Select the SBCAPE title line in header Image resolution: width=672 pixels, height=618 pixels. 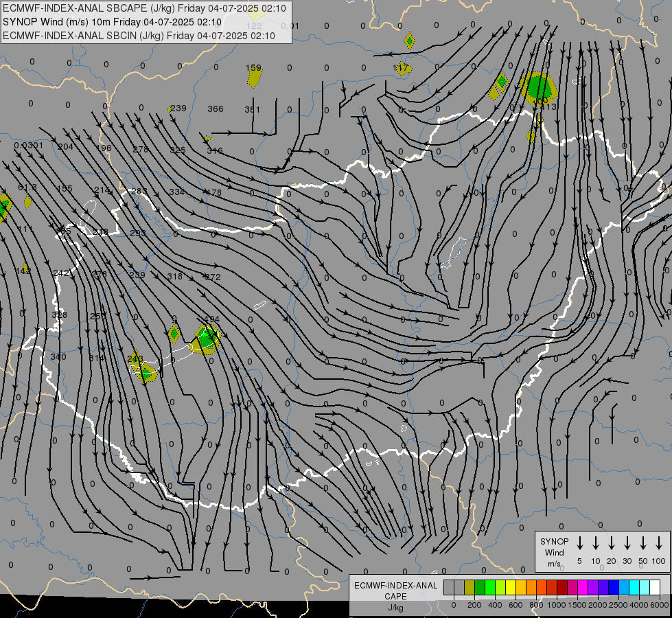pos(144,8)
